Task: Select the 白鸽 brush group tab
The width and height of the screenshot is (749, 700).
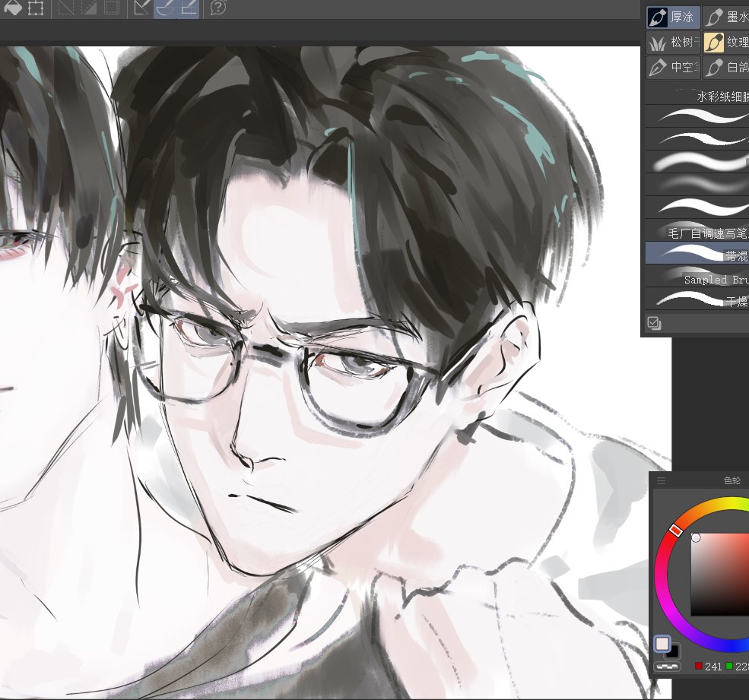Action: [x=726, y=68]
